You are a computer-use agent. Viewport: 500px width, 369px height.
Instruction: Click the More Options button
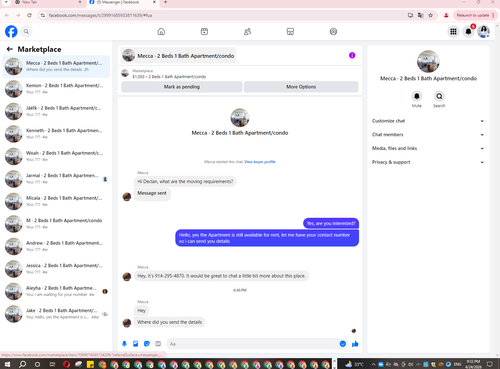[301, 87]
